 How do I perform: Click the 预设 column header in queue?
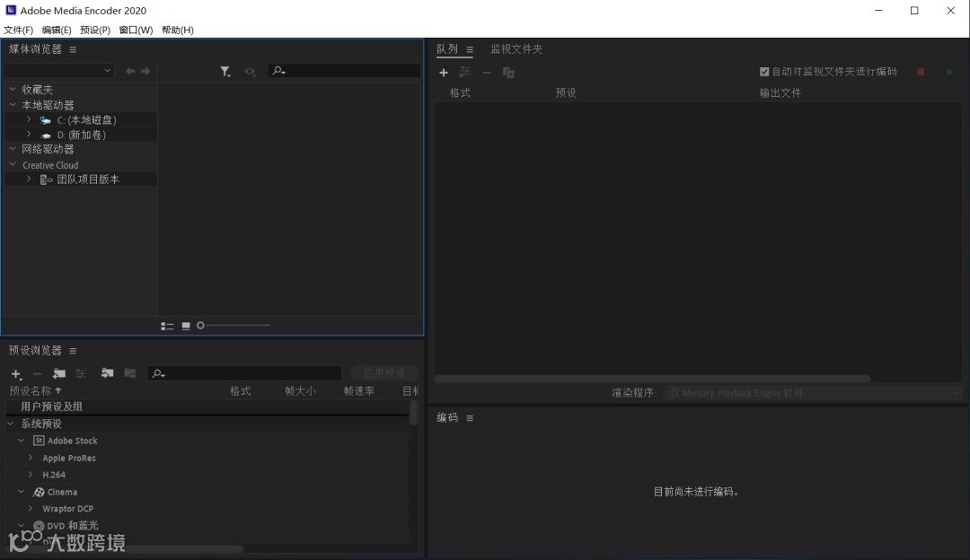tap(566, 92)
